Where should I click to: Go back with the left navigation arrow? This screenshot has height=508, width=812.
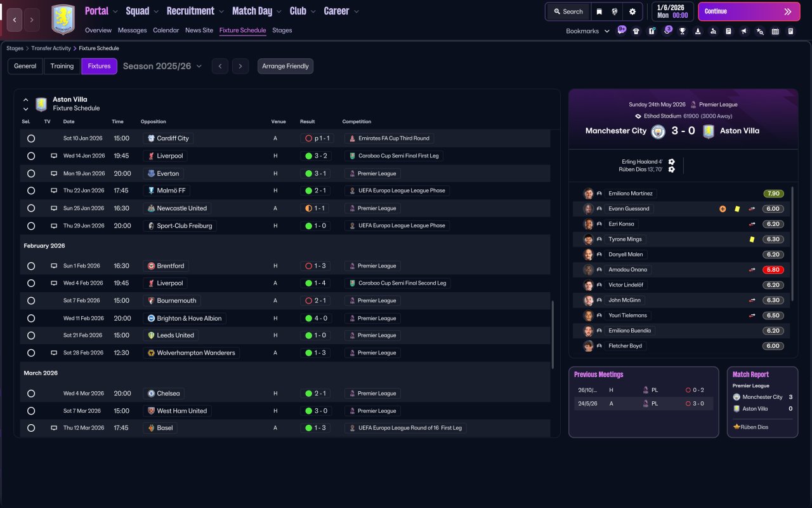15,20
